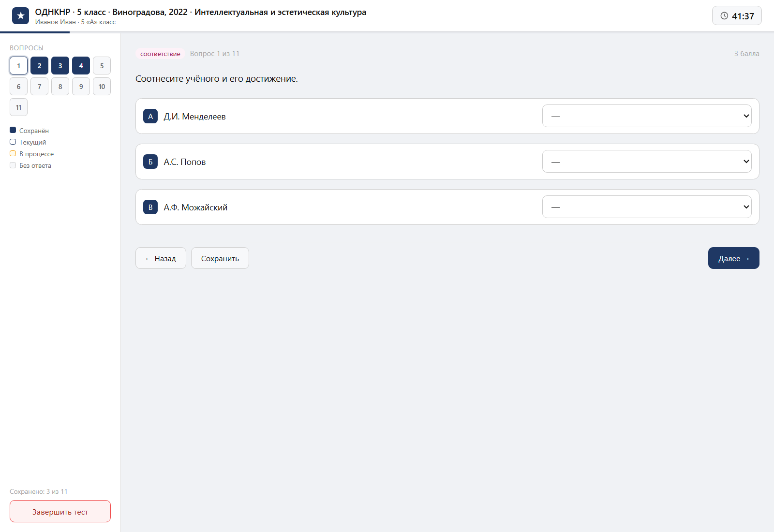
Task: Proceed with the Далее button
Action: click(734, 258)
